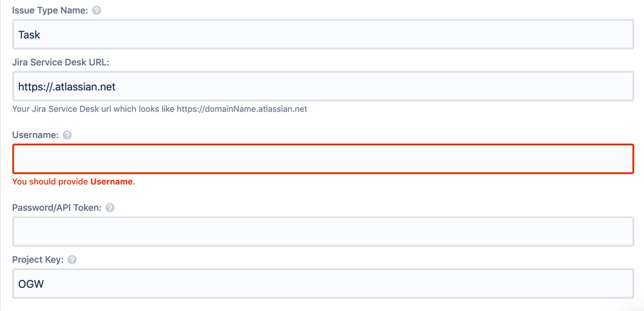Open help icon next to Issue Type Name
This screenshot has height=311, width=644.
coord(97,11)
